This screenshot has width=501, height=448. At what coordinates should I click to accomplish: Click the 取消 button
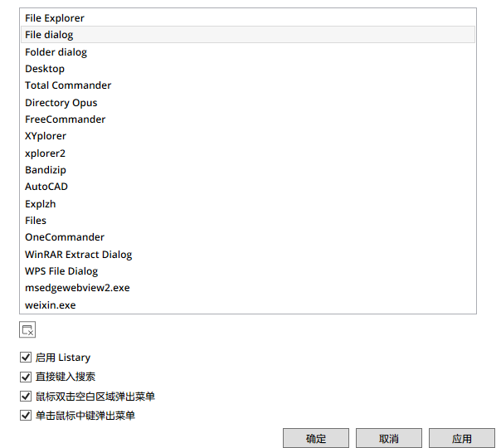pos(389,438)
